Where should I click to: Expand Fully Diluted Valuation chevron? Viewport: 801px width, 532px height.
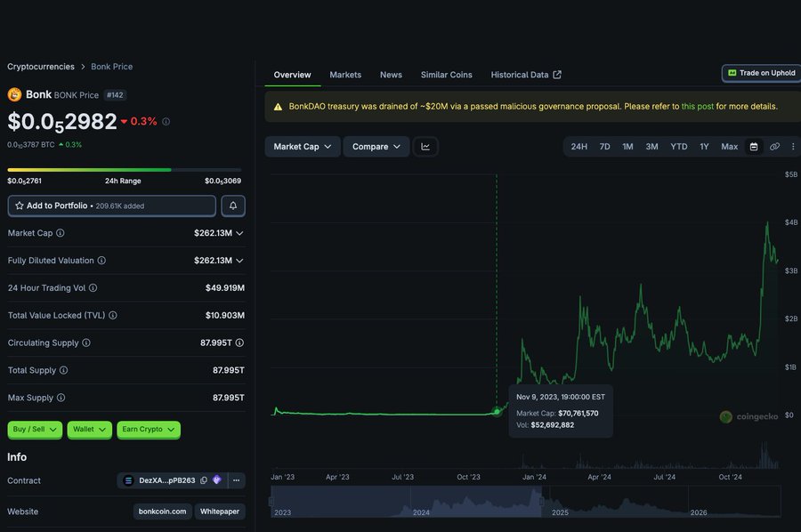[x=239, y=261]
